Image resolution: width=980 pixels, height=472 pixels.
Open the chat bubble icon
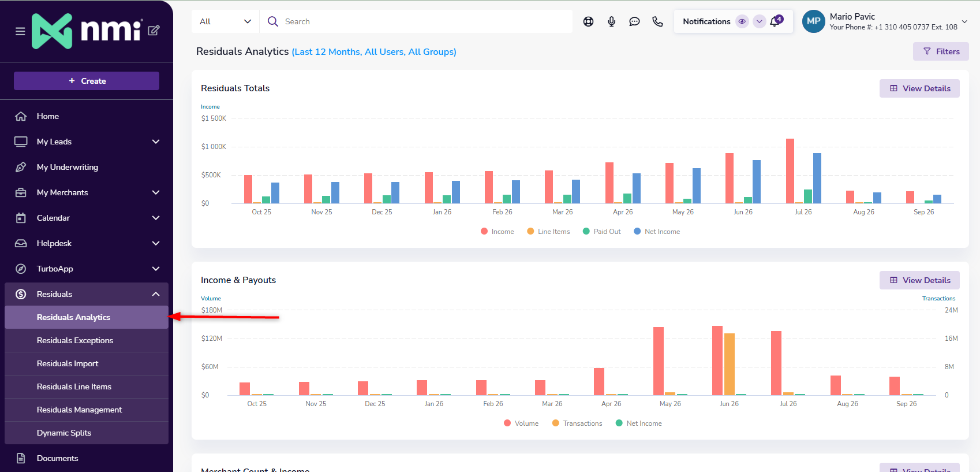pos(634,21)
